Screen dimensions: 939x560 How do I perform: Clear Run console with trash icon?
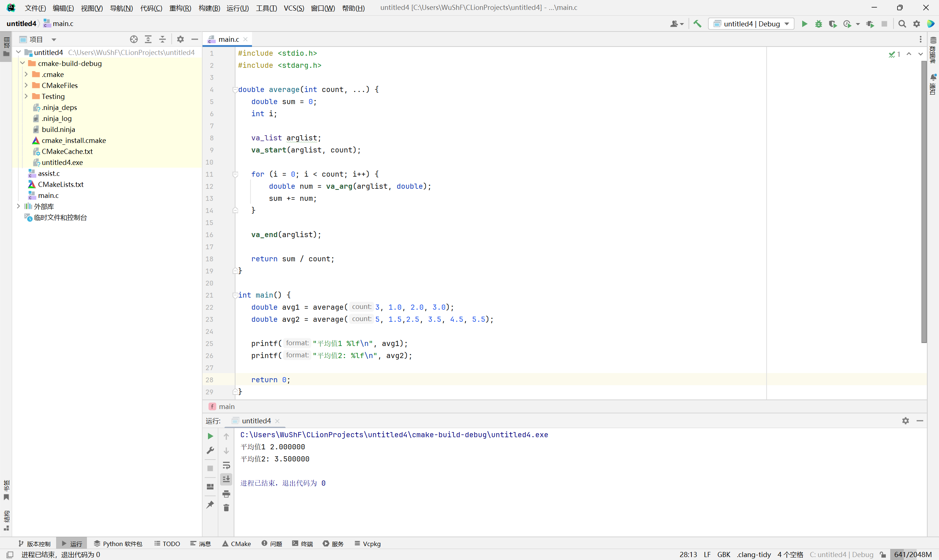[226, 508]
